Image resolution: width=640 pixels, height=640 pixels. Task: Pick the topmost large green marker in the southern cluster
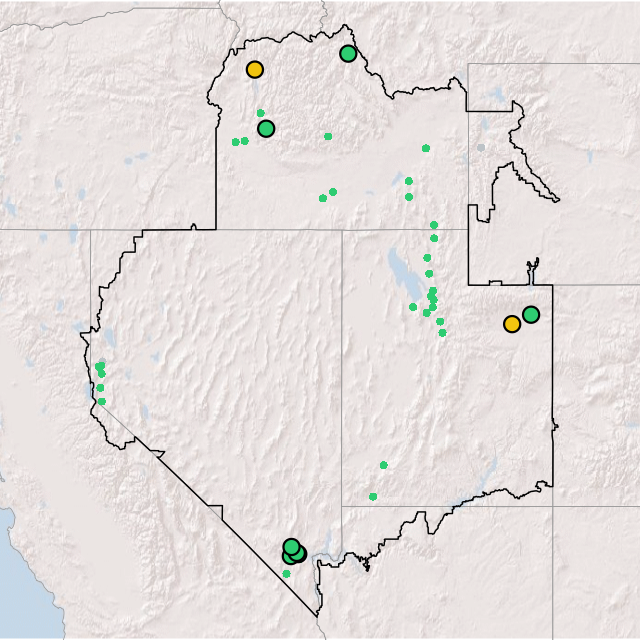tap(291, 546)
